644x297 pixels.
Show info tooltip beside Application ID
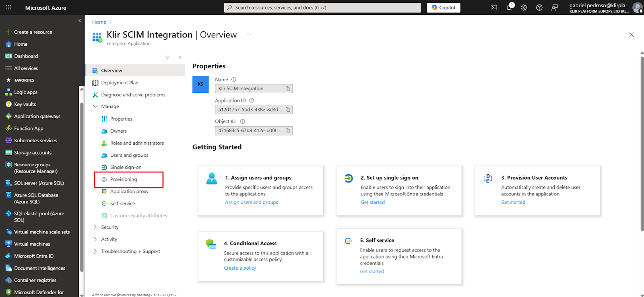pyautogui.click(x=252, y=100)
